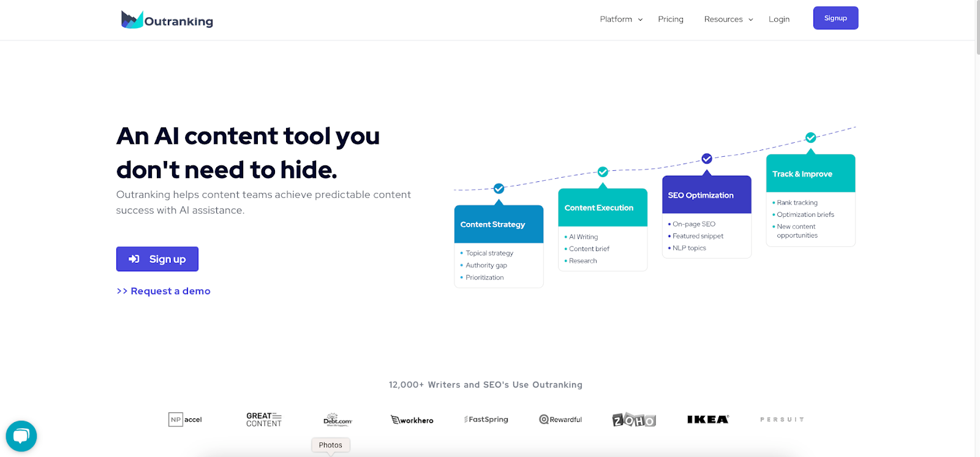Click the PERSUIT logo

782,420
